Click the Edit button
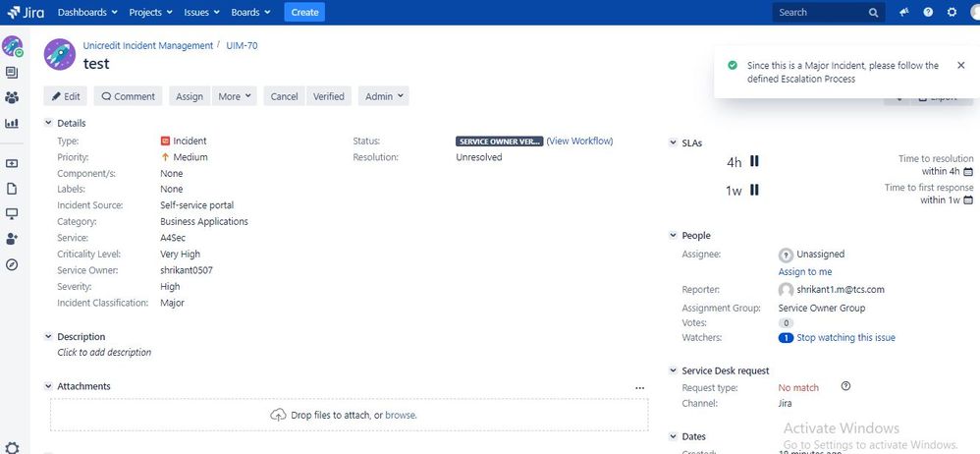 pyautogui.click(x=66, y=96)
